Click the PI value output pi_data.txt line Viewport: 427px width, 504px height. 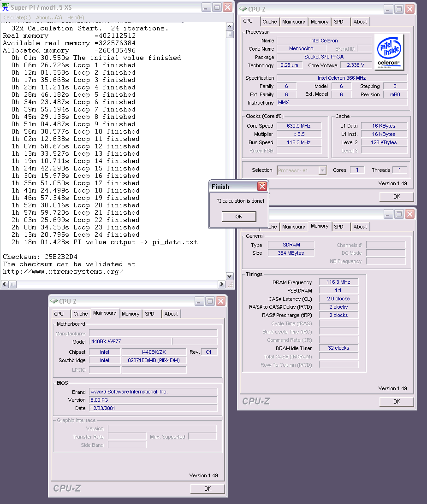click(x=105, y=242)
